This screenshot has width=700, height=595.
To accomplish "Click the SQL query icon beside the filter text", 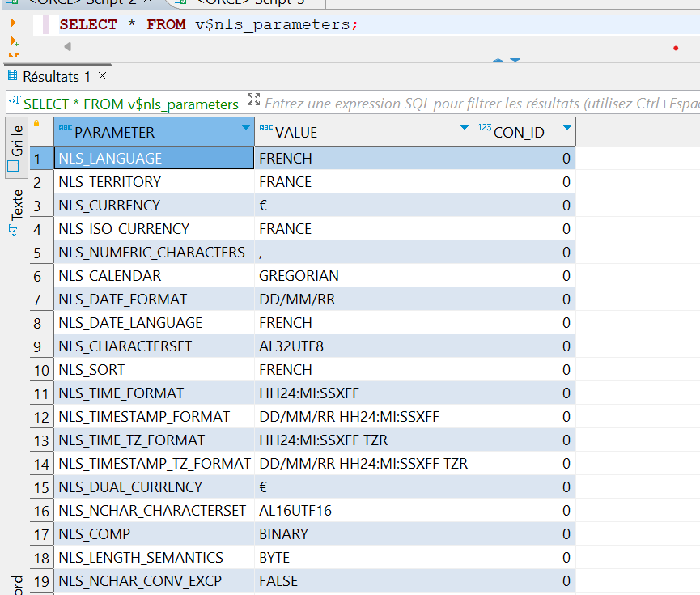I will click(14, 103).
